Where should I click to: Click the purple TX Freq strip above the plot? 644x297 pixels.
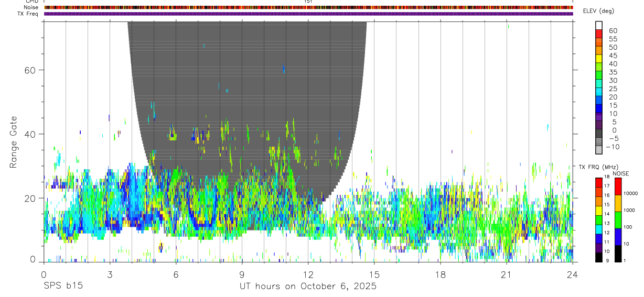pyautogui.click(x=308, y=14)
